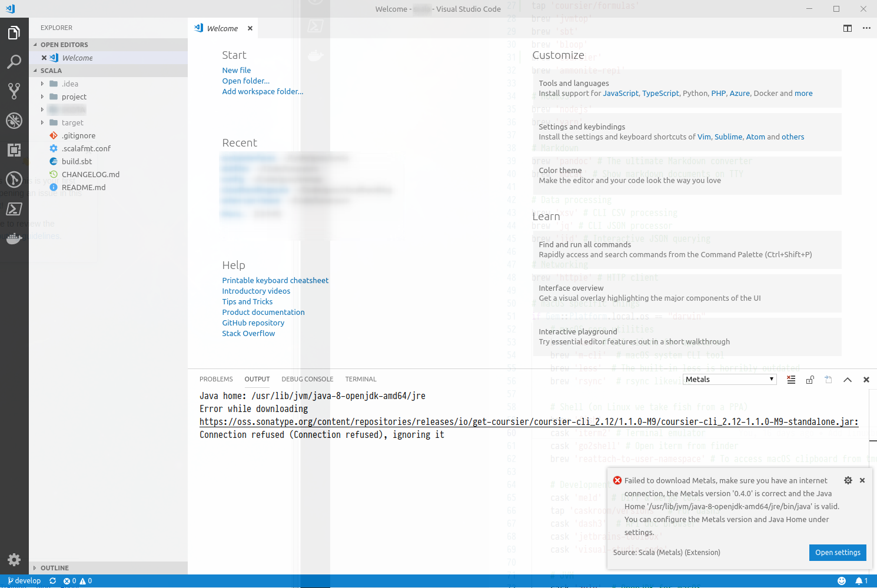Image resolution: width=877 pixels, height=588 pixels.
Task: Open the Stack Overflow link
Action: [x=248, y=333]
